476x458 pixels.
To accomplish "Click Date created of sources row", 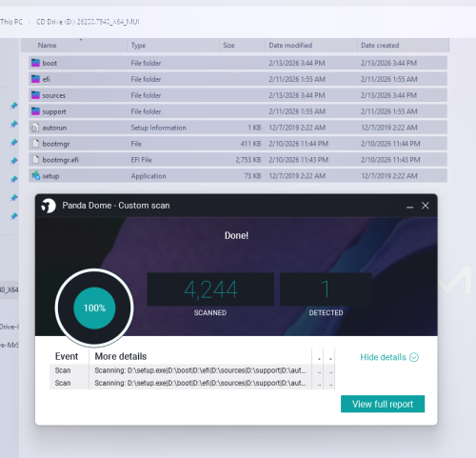I will click(388, 95).
